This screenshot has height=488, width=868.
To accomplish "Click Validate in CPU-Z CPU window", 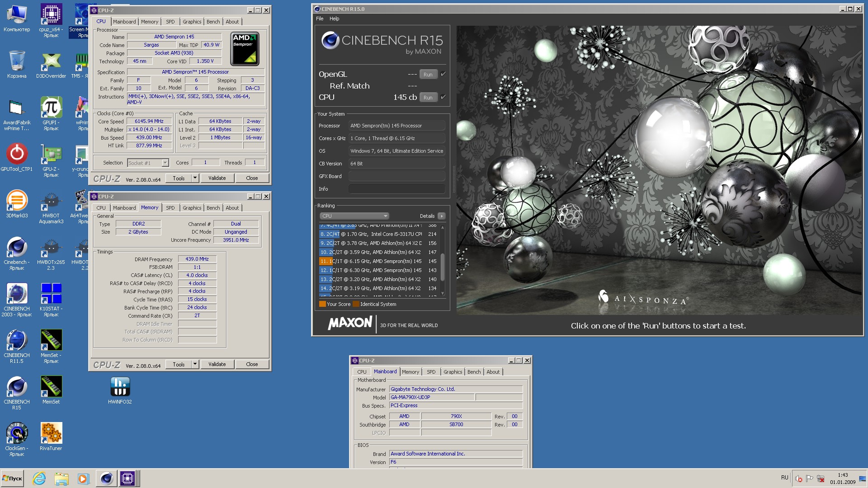I will (x=217, y=178).
